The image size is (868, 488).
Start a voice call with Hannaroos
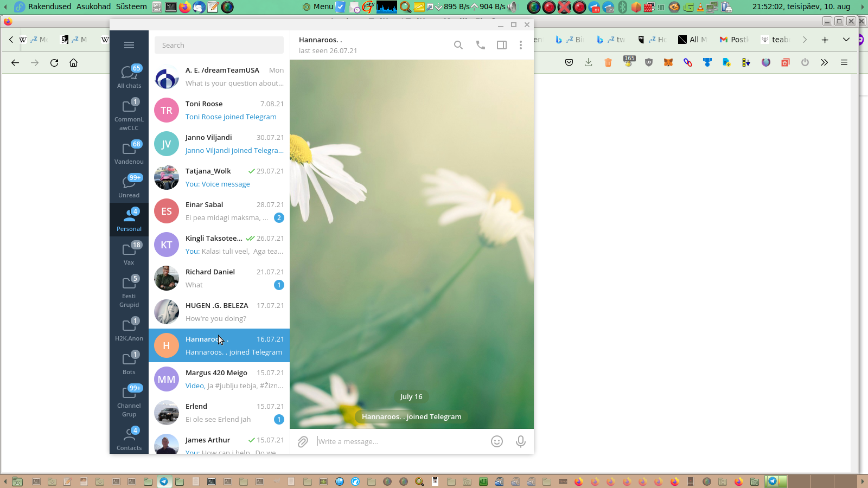481,45
